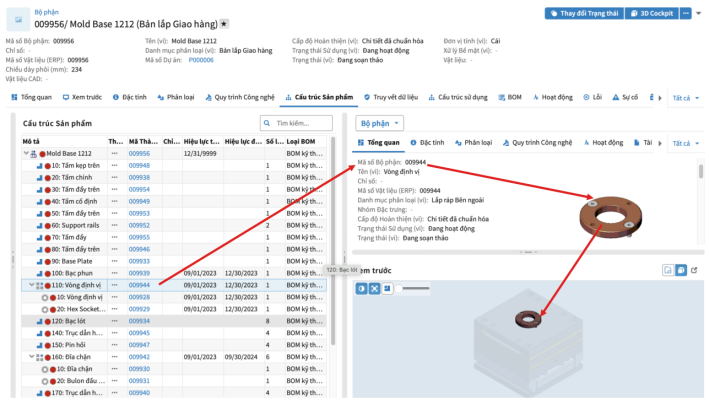Open the three-dot menu for 10: Tấm kẹp trên
This screenshot has width=709, height=400.
[114, 165]
